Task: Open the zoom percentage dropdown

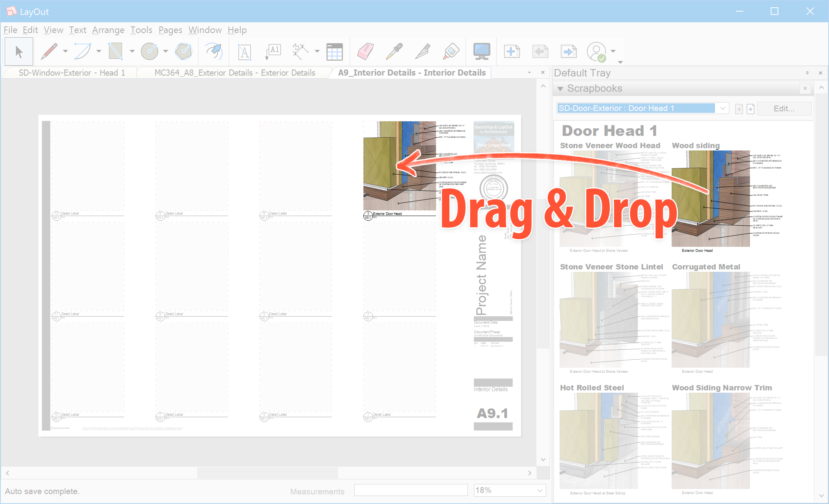Action: [540, 491]
